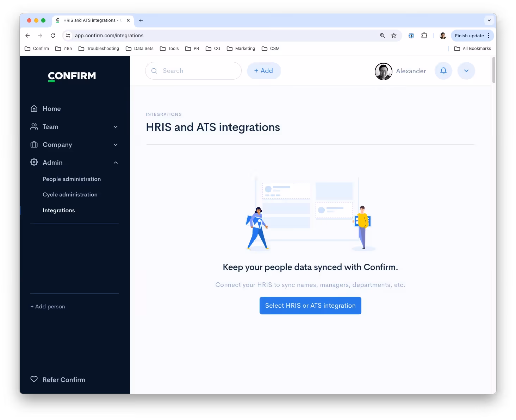
Task: Open the i18n bookmarks folder
Action: [64, 49]
